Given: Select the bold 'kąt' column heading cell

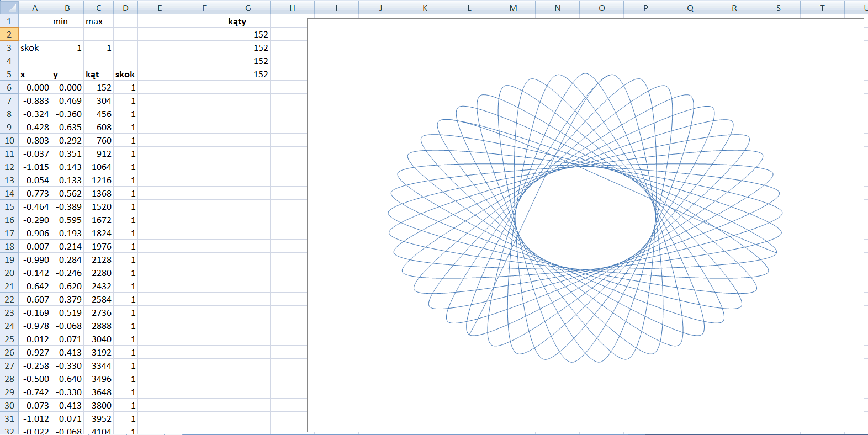Looking at the screenshot, I should [98, 74].
